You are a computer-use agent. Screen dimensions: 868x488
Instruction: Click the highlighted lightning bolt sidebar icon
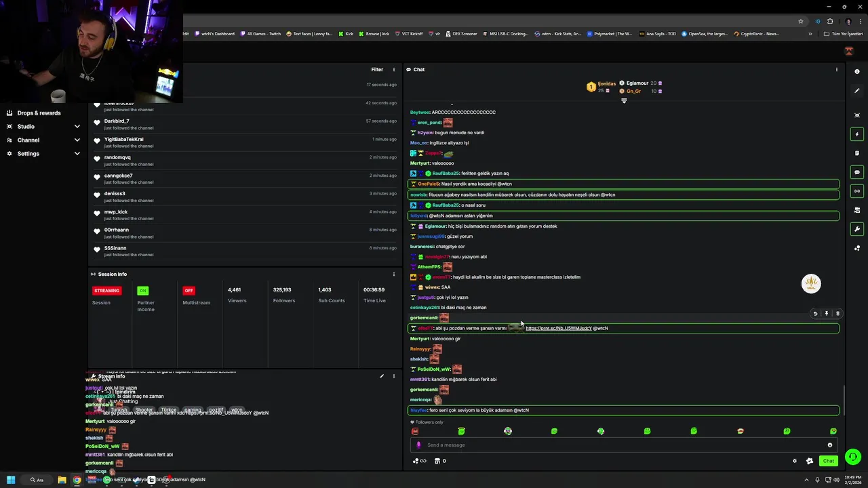857,134
